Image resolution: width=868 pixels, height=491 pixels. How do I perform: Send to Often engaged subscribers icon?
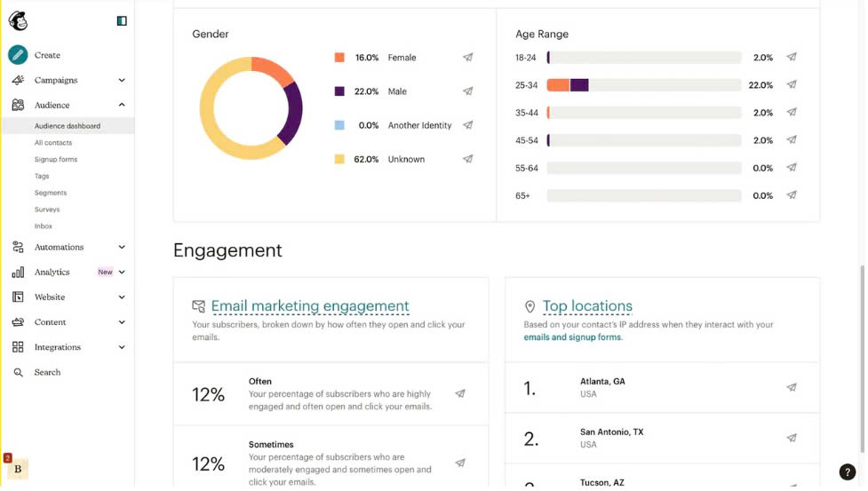[x=459, y=393]
